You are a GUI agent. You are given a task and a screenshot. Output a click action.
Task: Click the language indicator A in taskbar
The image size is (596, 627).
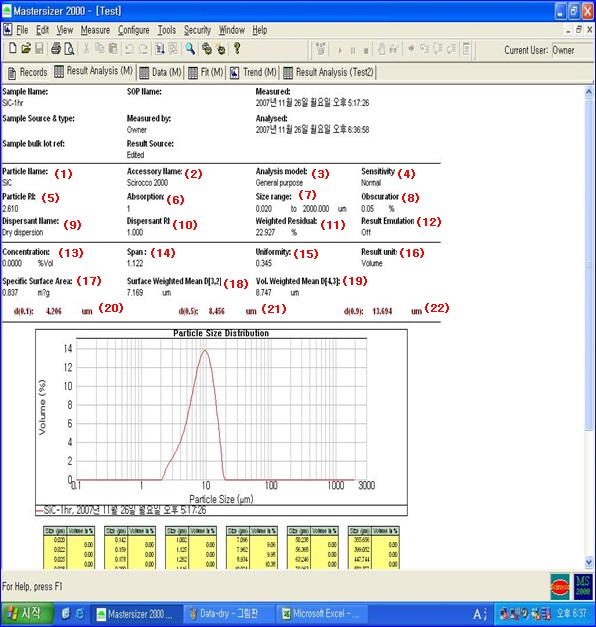[478, 614]
